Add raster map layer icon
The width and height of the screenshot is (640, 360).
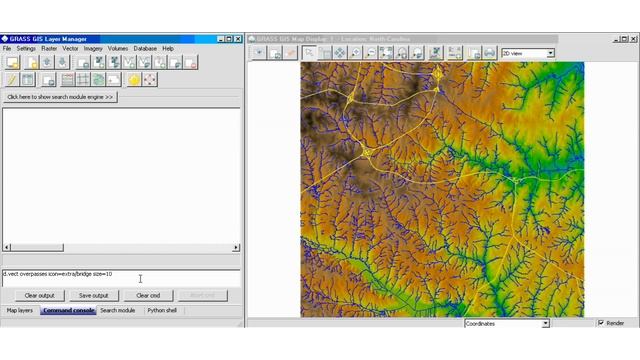[98, 62]
